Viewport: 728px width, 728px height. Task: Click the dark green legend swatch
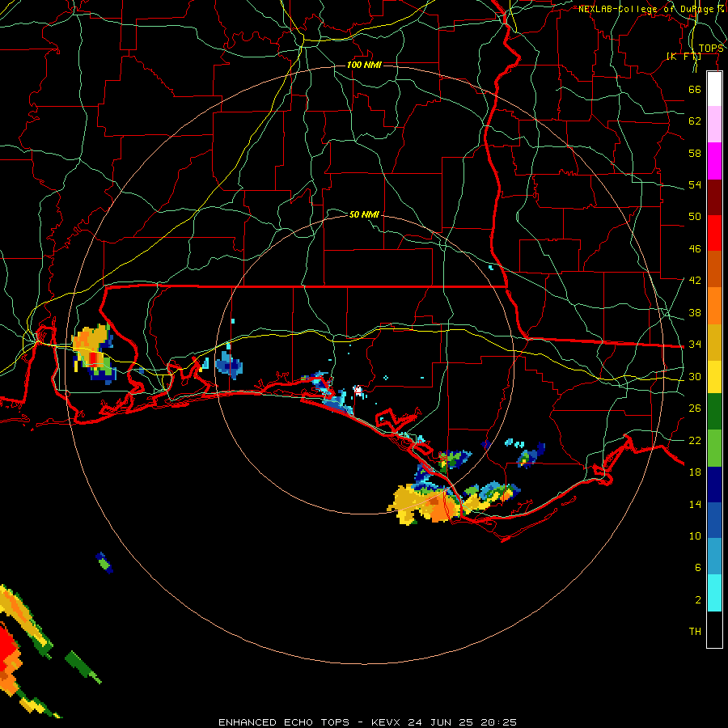click(714, 412)
